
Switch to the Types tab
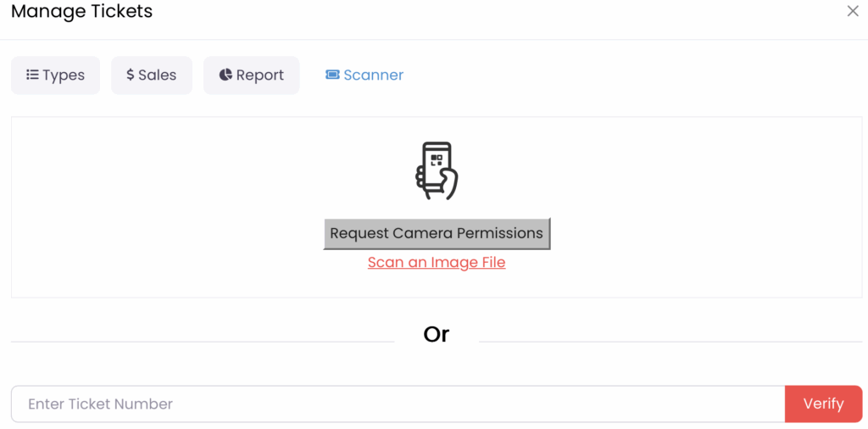pos(64,75)
